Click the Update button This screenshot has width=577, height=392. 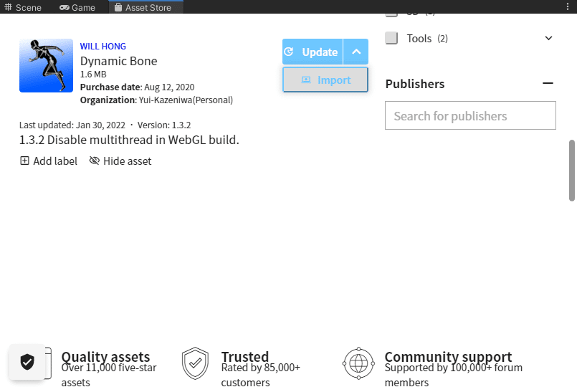pos(313,52)
